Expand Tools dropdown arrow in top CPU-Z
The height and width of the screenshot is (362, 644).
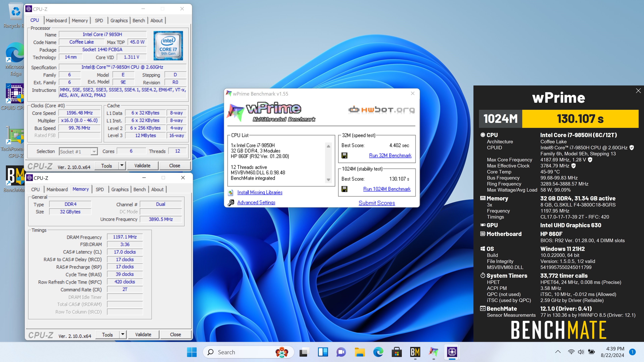pyautogui.click(x=122, y=165)
